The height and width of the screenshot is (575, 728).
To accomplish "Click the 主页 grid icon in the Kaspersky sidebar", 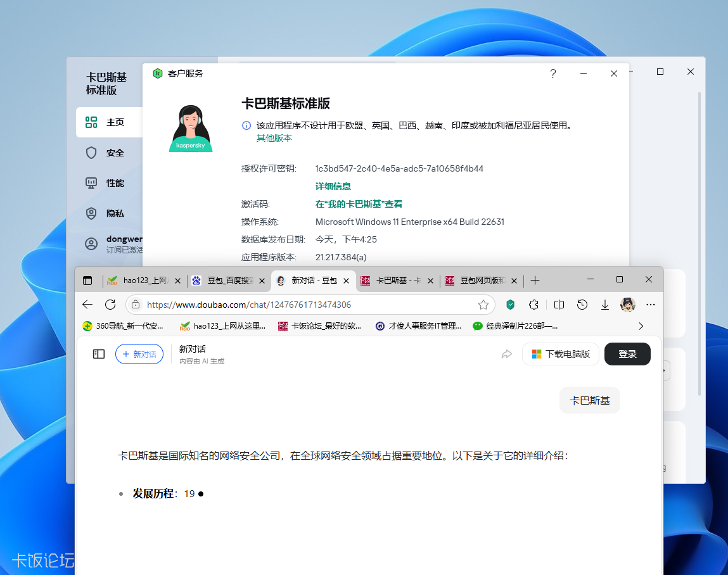I will [x=91, y=122].
